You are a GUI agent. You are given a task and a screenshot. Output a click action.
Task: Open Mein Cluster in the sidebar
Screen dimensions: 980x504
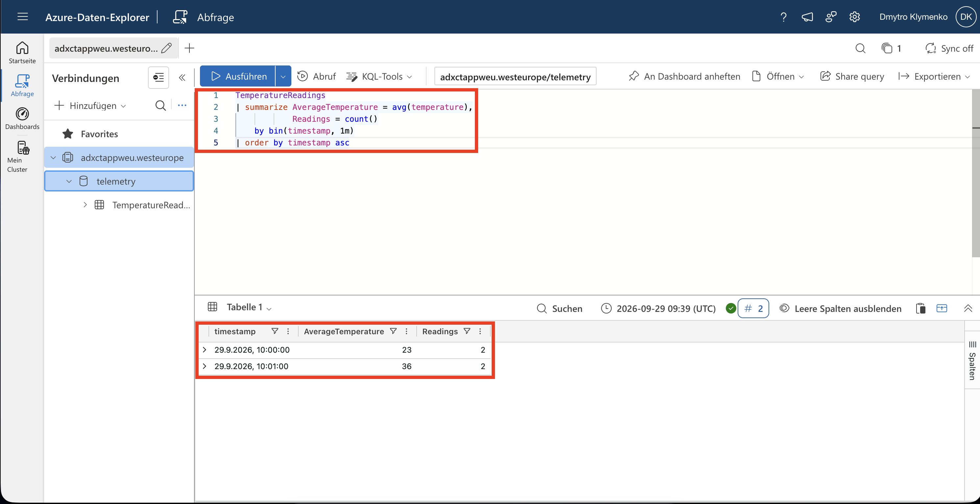click(22, 157)
